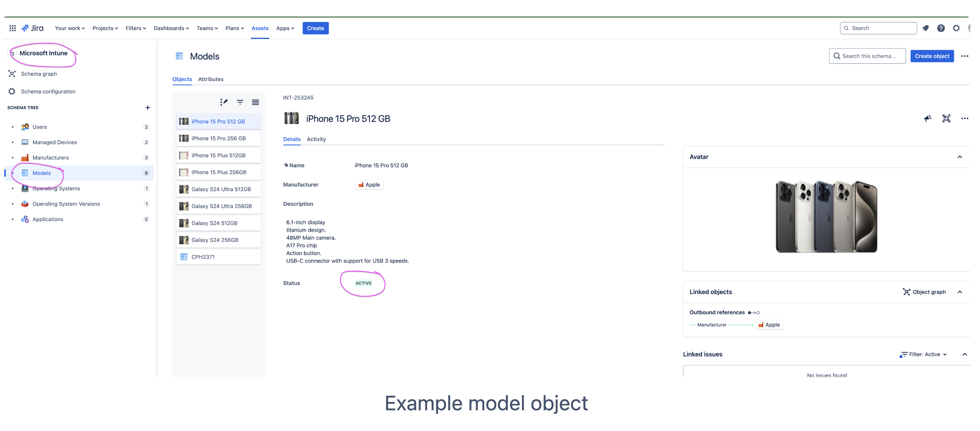Switch to the Attributes tab
980x431 pixels.
(x=211, y=79)
